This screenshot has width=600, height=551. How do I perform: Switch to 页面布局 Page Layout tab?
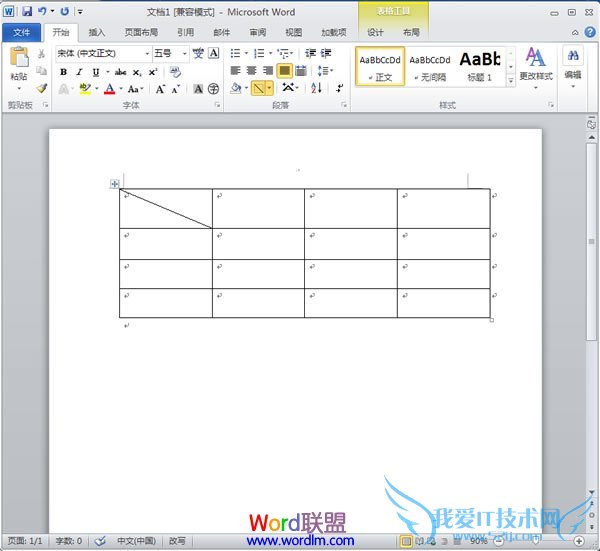pyautogui.click(x=141, y=33)
